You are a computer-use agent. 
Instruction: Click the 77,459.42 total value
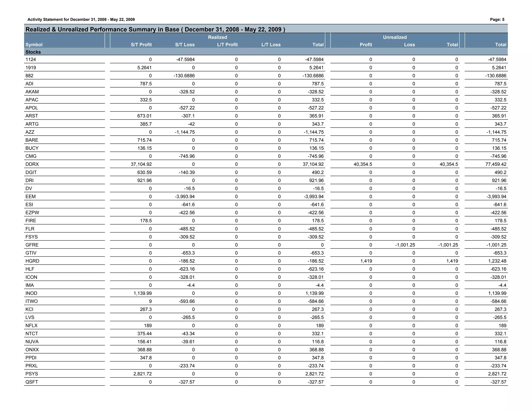point(496,164)
